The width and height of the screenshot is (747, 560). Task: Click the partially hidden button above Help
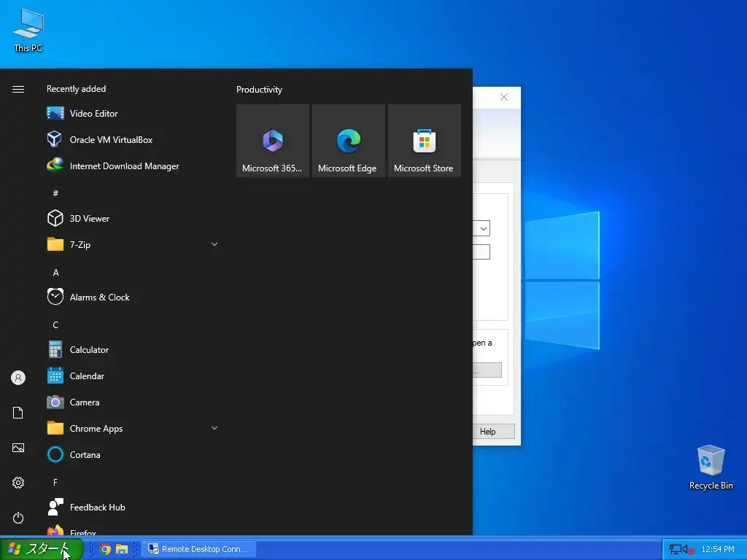pyautogui.click(x=487, y=370)
